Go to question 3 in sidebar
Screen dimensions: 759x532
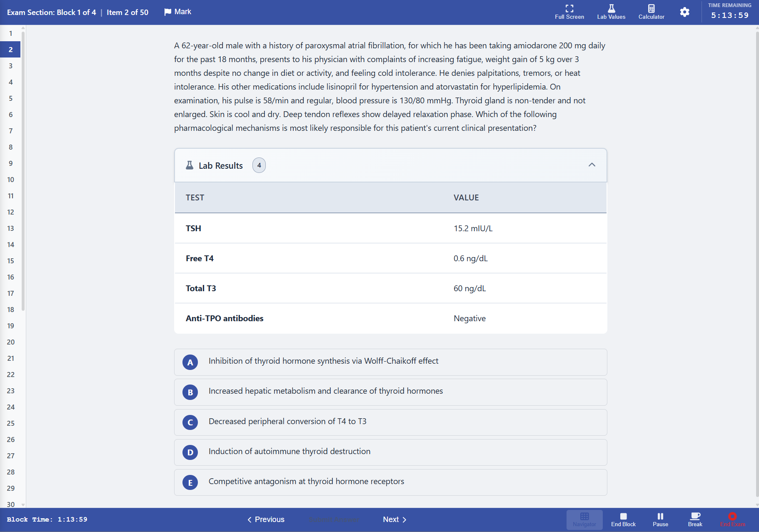(x=11, y=66)
